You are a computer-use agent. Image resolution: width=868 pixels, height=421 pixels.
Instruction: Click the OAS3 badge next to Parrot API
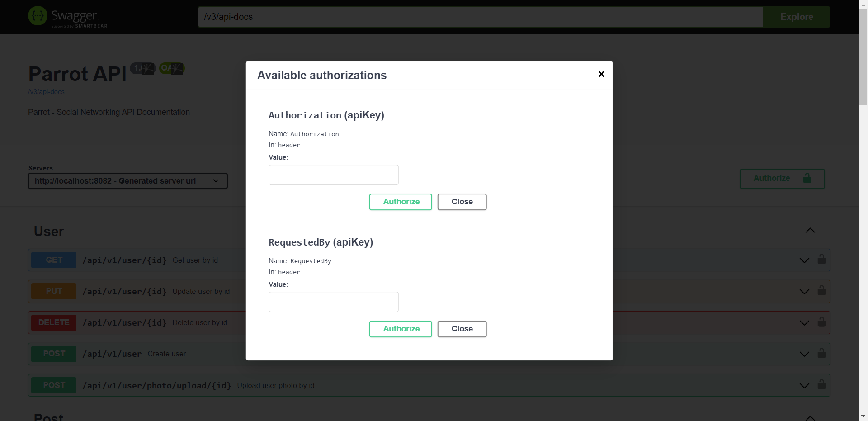point(171,68)
